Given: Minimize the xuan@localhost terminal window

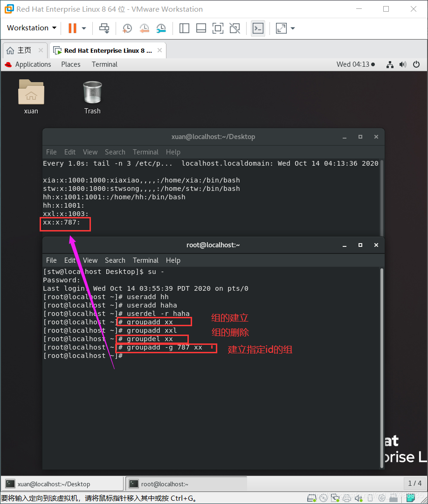Looking at the screenshot, I should (x=345, y=137).
